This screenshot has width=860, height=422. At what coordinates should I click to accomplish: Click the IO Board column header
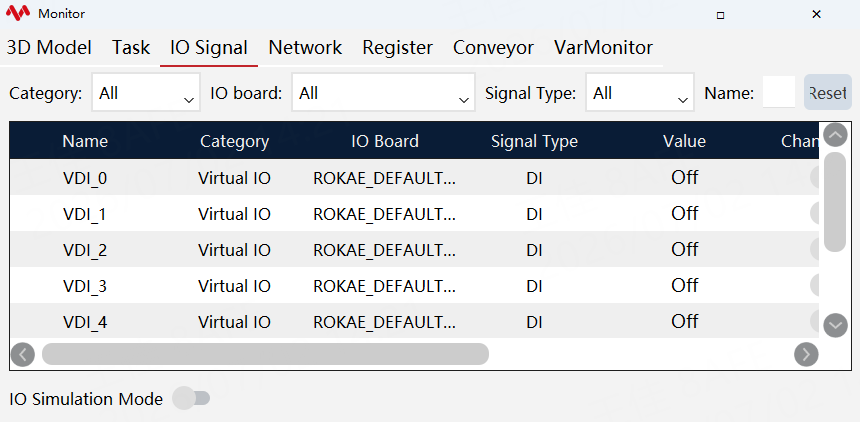(385, 142)
